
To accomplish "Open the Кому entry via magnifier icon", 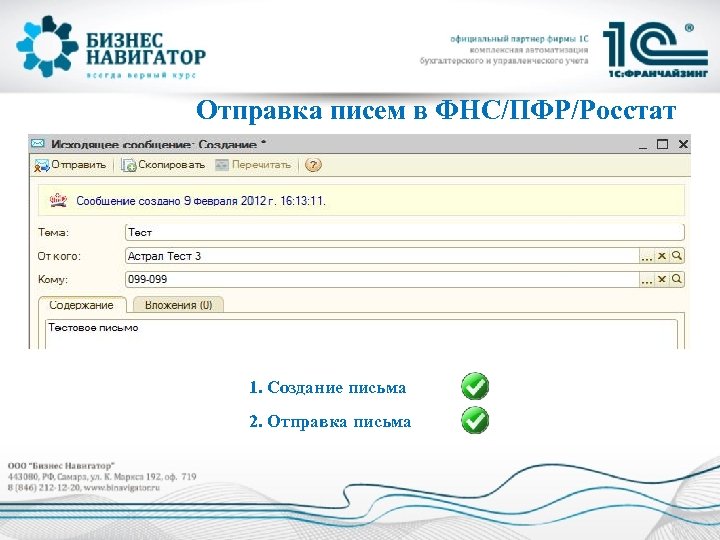I will pyautogui.click(x=677, y=279).
